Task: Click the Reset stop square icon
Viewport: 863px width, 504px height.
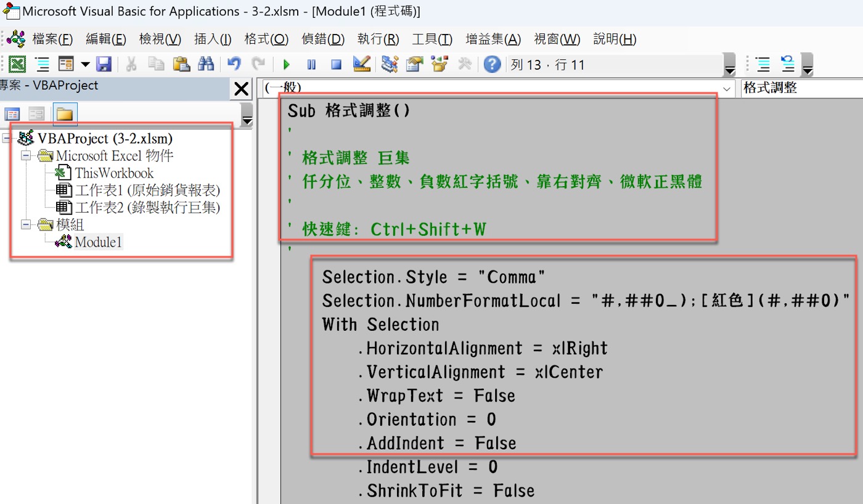Action: pos(336,65)
